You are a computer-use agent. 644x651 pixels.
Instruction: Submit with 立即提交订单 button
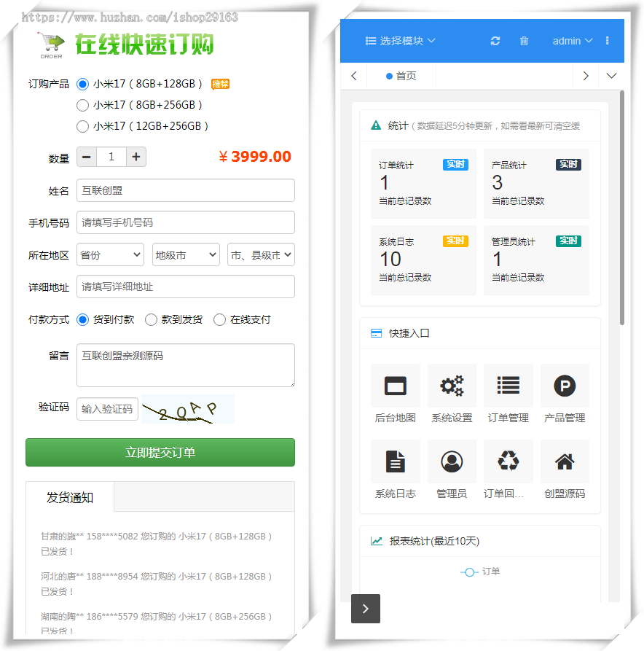(160, 452)
